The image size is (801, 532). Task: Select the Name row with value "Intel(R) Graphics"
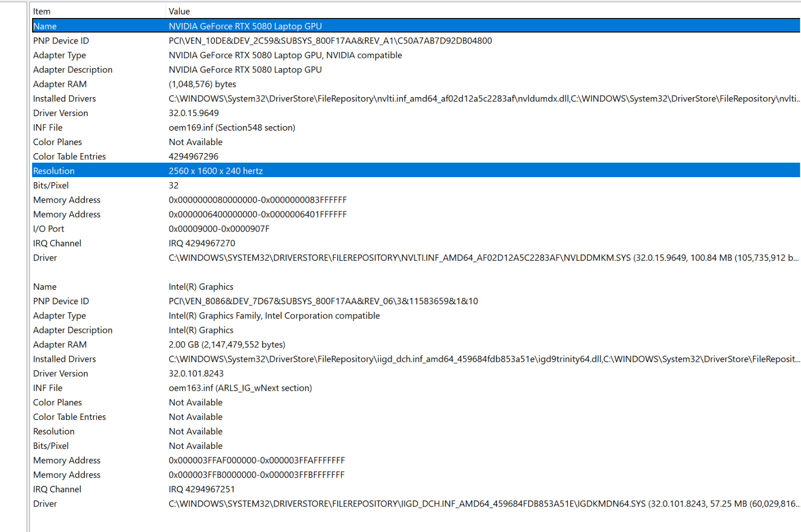coord(416,287)
